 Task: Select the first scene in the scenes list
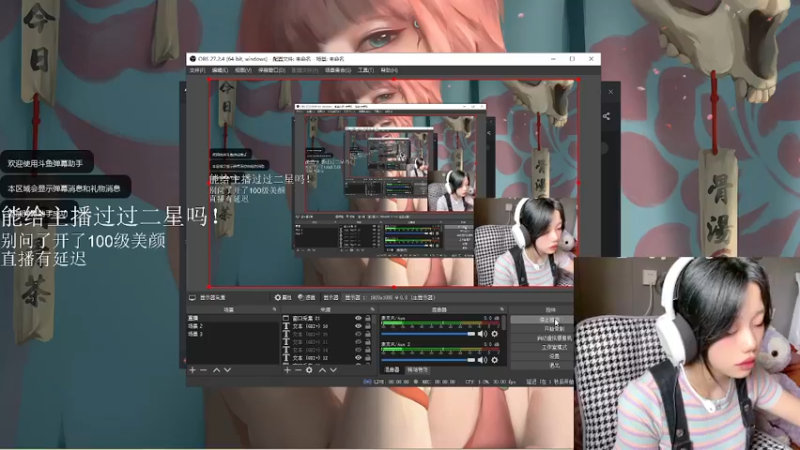233,318
